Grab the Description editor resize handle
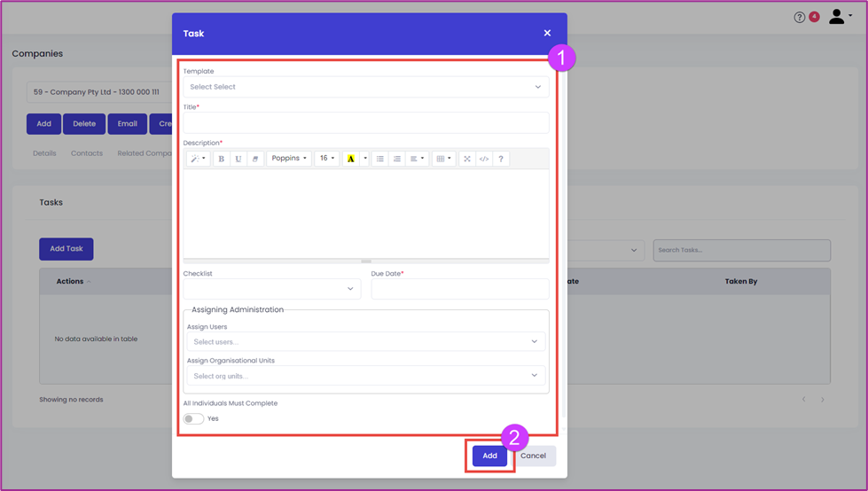The height and width of the screenshot is (491, 868). [366, 261]
